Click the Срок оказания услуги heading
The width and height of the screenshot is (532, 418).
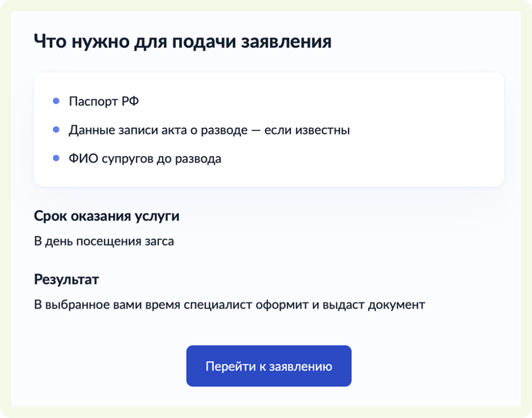pyautogui.click(x=107, y=216)
